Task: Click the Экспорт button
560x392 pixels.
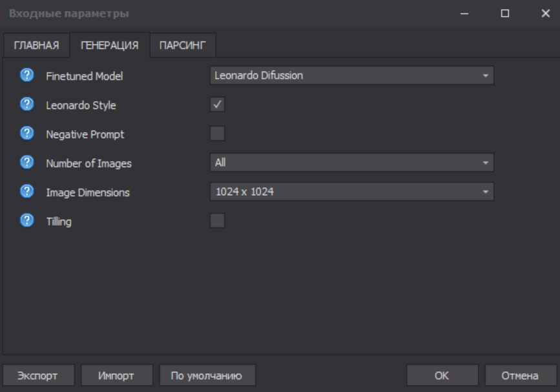Action: point(38,375)
